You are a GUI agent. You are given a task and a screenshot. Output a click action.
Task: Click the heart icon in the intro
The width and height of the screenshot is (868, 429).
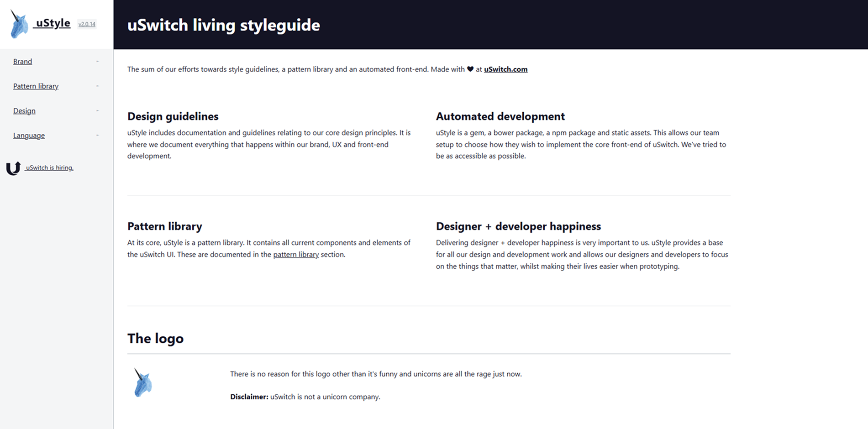[470, 69]
